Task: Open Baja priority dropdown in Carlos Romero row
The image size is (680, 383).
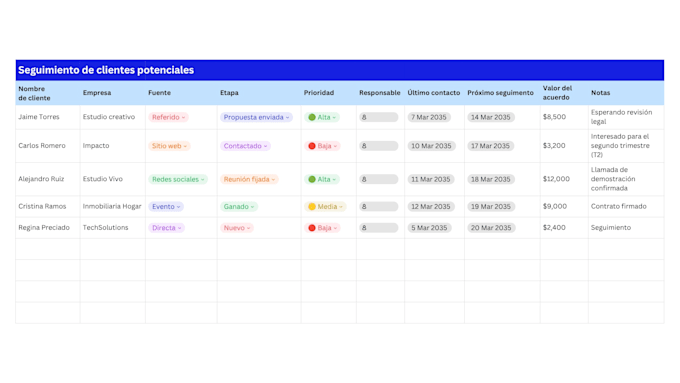Action: point(322,146)
